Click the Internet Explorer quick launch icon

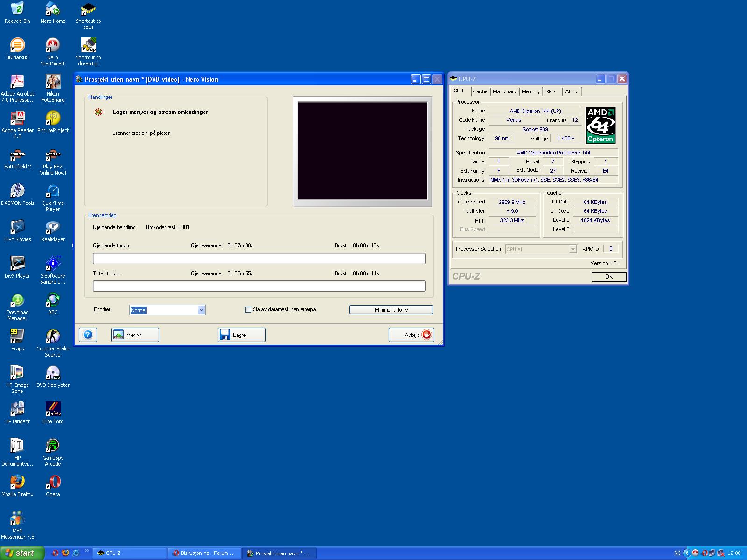point(76,553)
